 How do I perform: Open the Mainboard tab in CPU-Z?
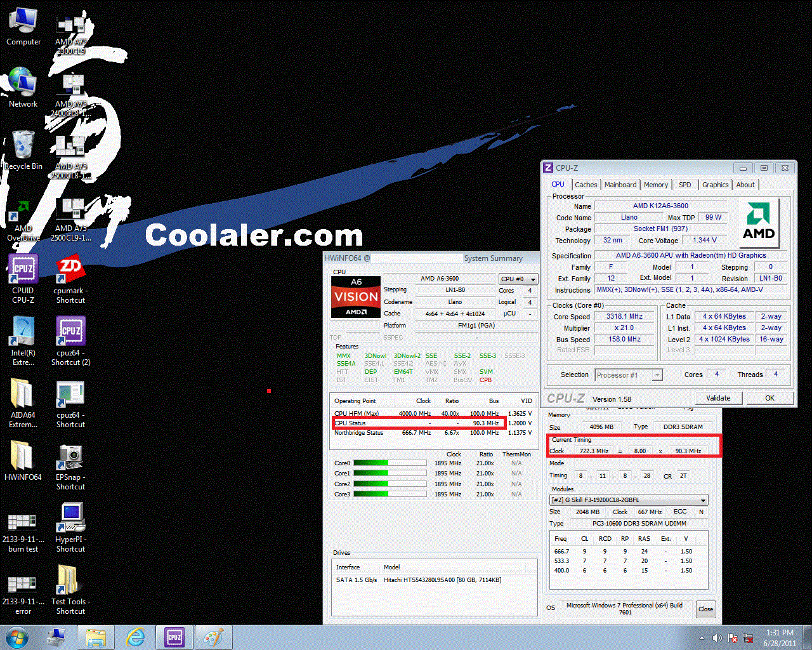click(620, 185)
